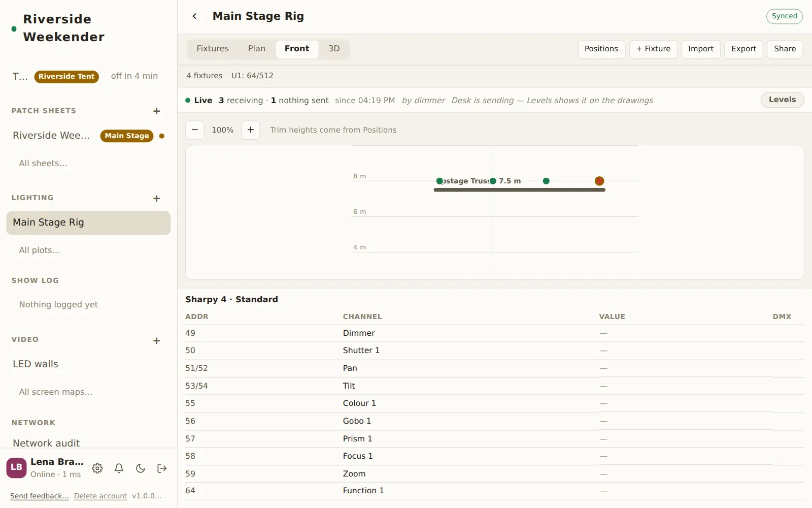812x508 pixels.
Task: Select the Front view tab
Action: pos(297,49)
